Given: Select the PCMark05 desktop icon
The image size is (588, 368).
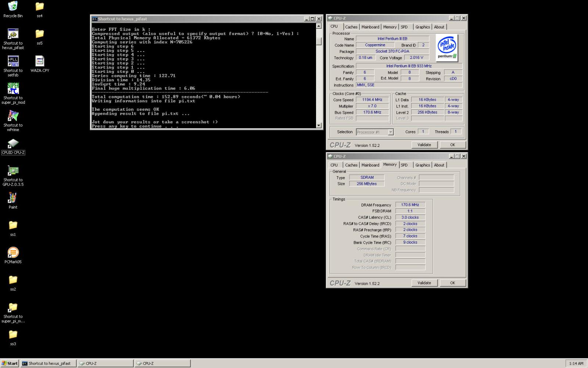Looking at the screenshot, I should [13, 255].
